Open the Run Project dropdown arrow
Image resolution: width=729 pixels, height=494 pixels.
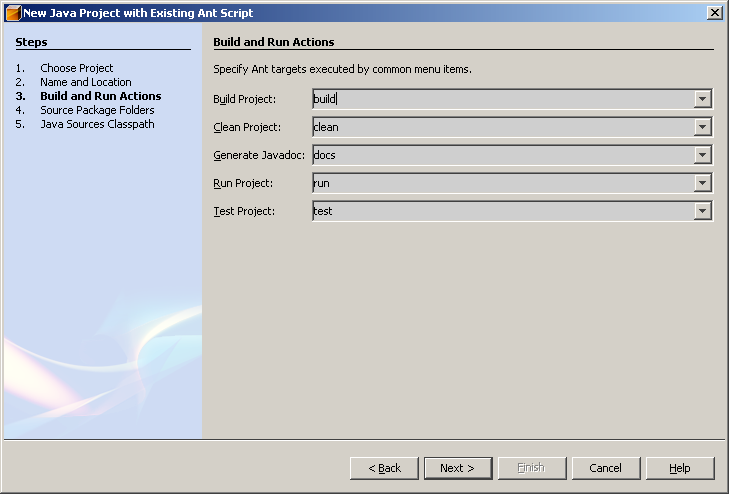[703, 183]
